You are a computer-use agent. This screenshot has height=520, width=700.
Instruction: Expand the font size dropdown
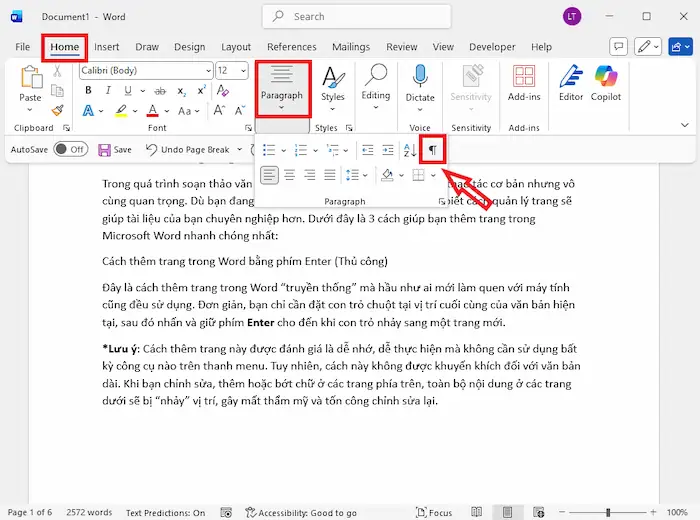pyautogui.click(x=243, y=70)
